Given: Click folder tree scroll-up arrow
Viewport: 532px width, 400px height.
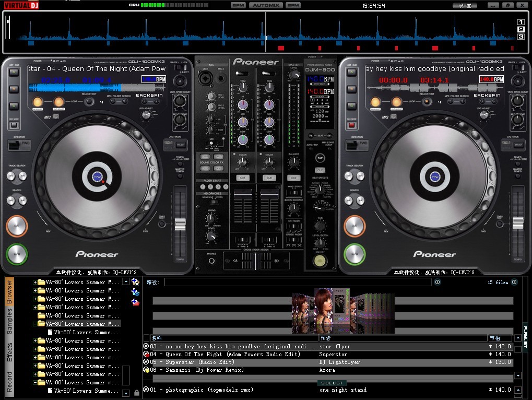Looking at the screenshot, I should [126, 281].
